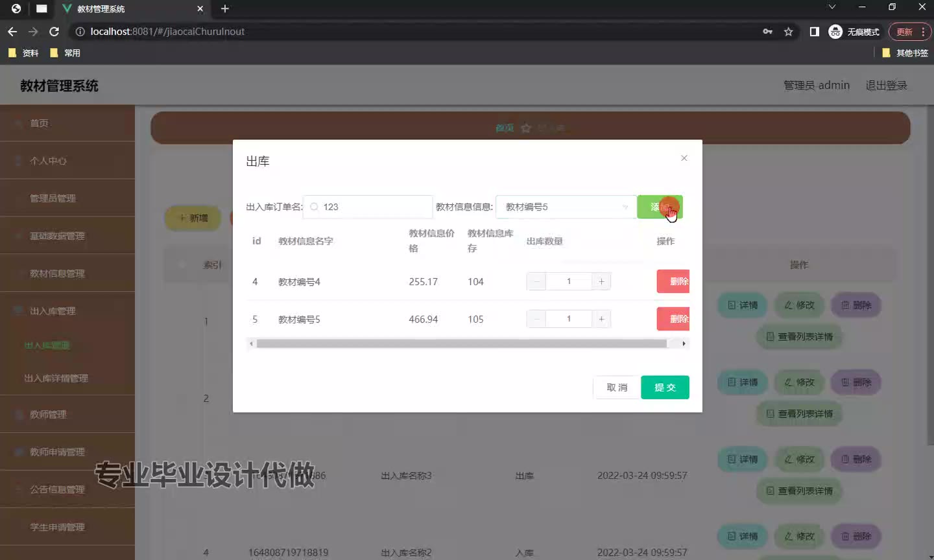Viewport: 934px width, 560px height.
Task: Click the 取消 button
Action: click(617, 388)
